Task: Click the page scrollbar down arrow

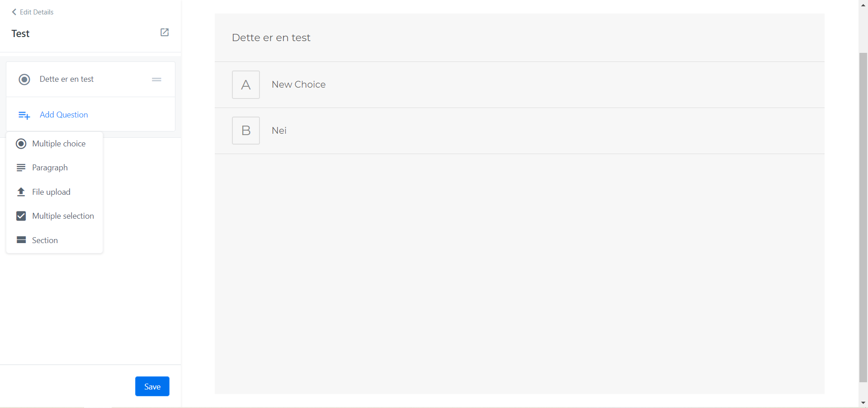Action: point(863,403)
